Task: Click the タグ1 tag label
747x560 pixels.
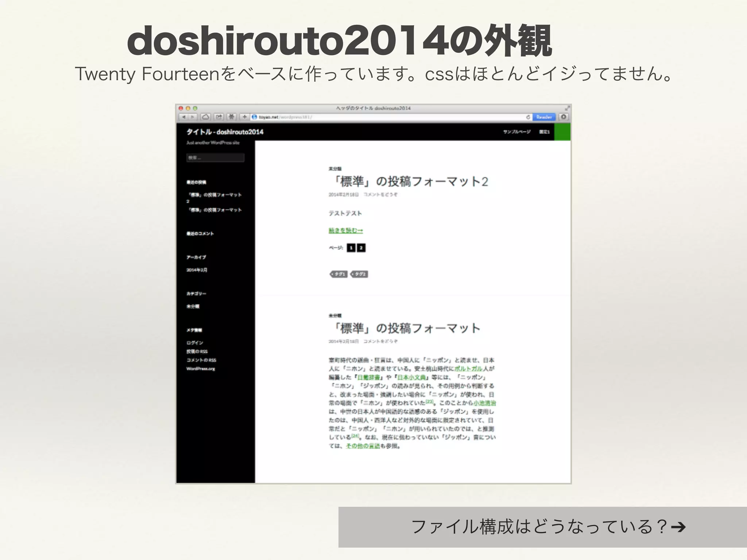Action: point(339,274)
